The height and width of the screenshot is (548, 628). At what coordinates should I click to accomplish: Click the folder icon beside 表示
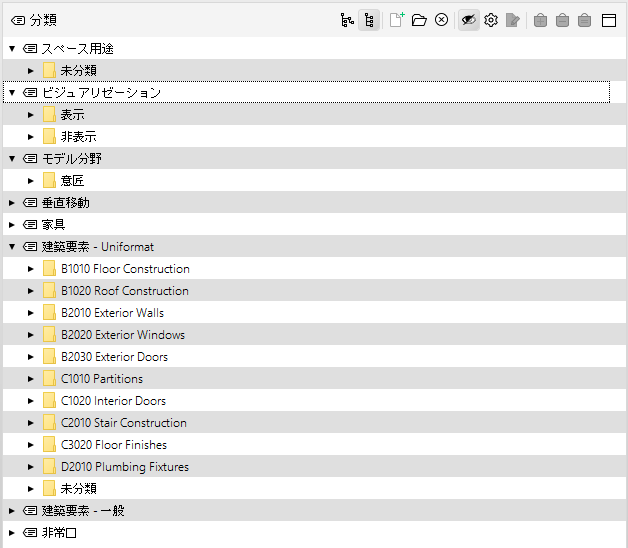tap(49, 115)
